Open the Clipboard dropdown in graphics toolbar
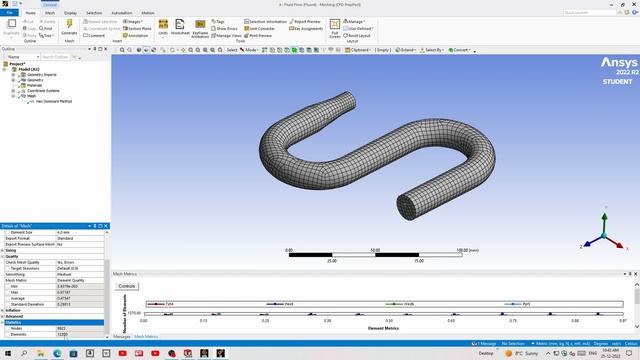The width and height of the screenshot is (640, 360). coord(358,50)
